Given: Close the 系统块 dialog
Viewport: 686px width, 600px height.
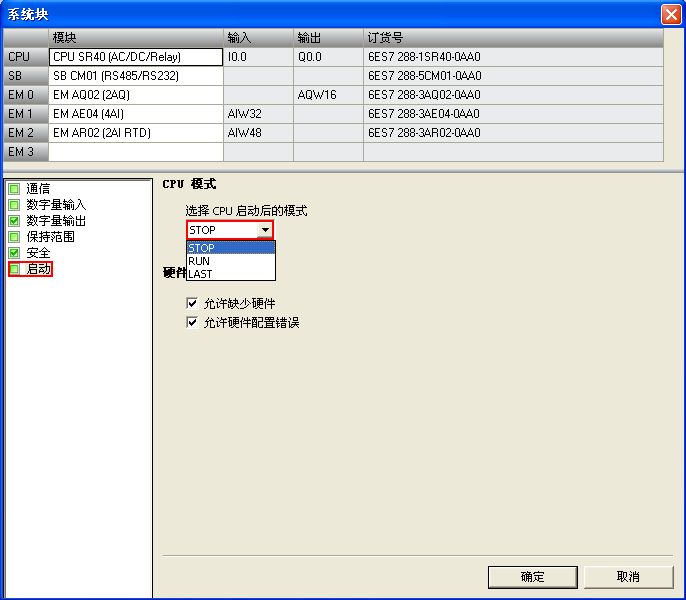Looking at the screenshot, I should coord(671,14).
